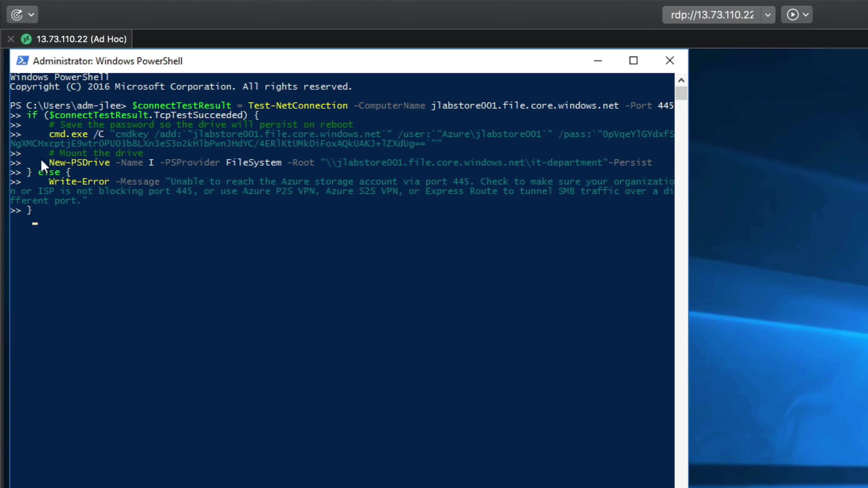The image size is (868, 488).
Task: Close the PowerShell window
Action: pyautogui.click(x=670, y=61)
